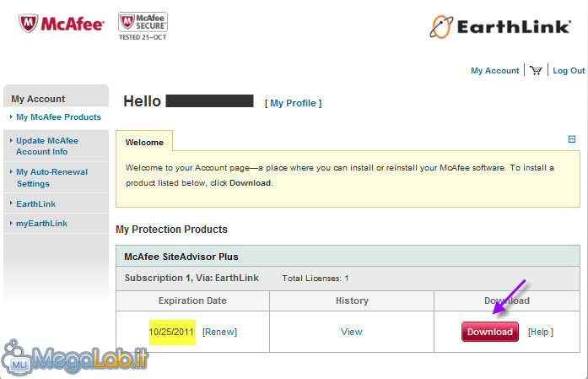Click the EarthLink logo

(500, 27)
